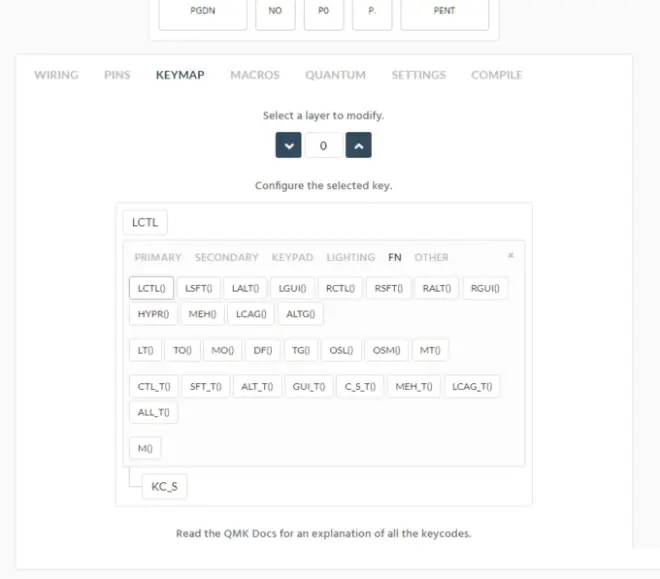Switch to the SETTINGS tab
The image size is (660, 579).
[418, 75]
